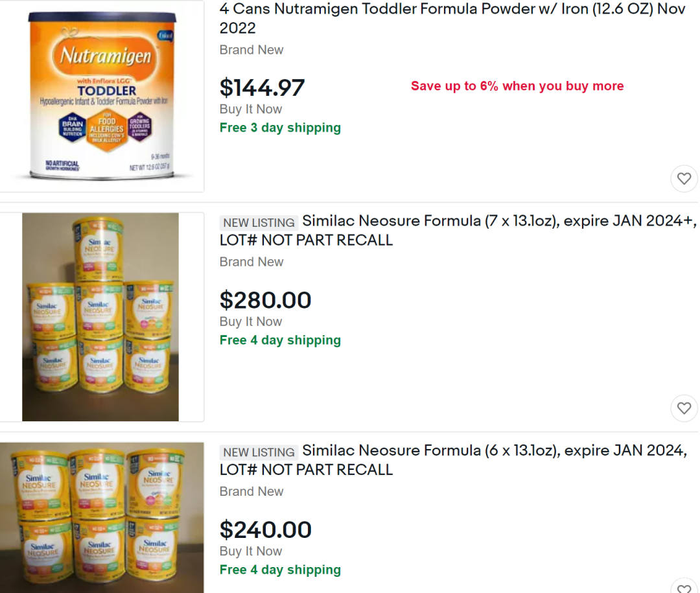Open the seven stacked Similac cans photo
The height and width of the screenshot is (593, 700).
click(x=100, y=317)
